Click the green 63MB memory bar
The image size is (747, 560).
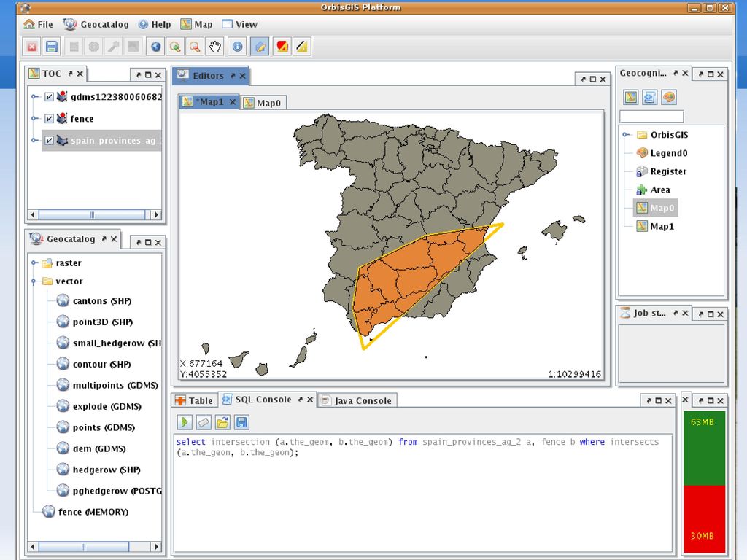(x=704, y=448)
